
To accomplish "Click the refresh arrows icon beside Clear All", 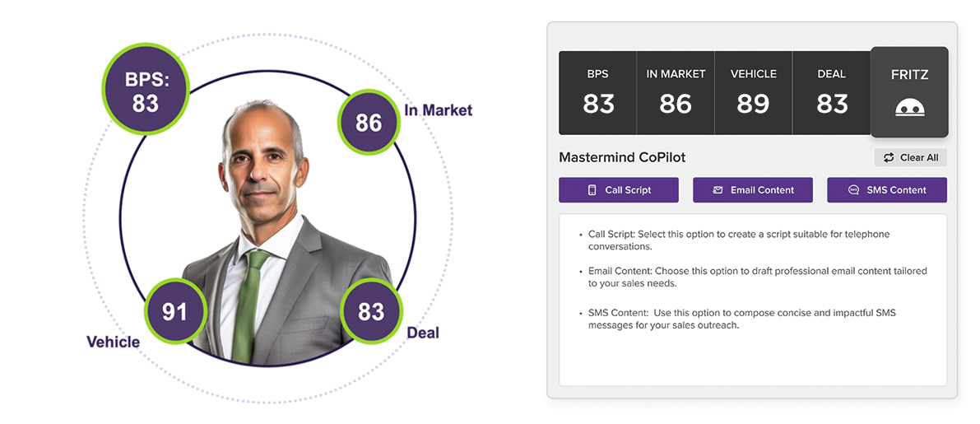I will coord(889,158).
